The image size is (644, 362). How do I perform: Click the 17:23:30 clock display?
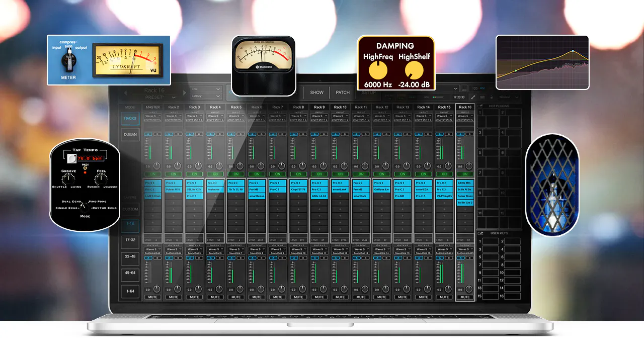coord(458,97)
